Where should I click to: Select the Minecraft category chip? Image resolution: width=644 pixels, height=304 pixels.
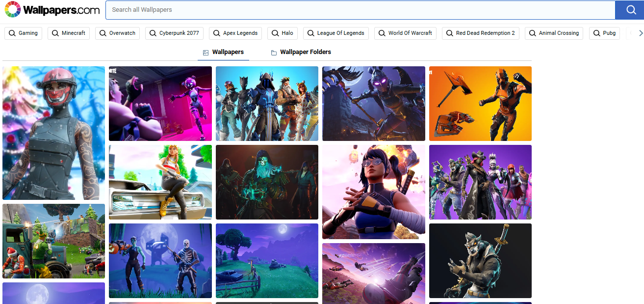(69, 33)
